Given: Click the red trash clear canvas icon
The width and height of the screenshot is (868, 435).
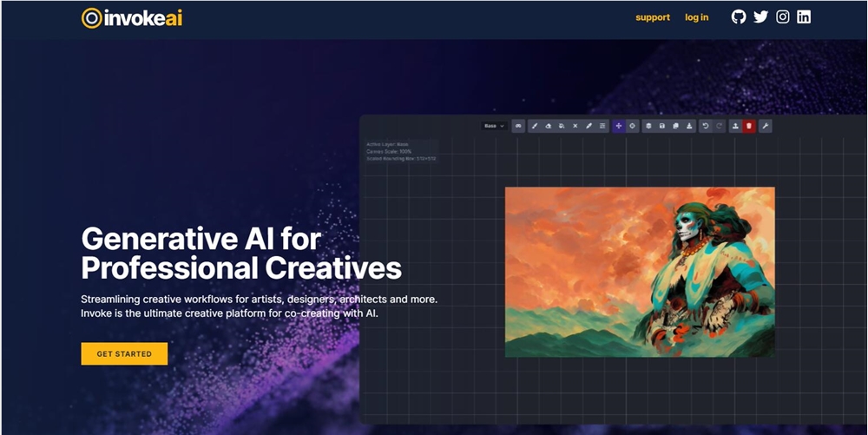Looking at the screenshot, I should (x=749, y=126).
